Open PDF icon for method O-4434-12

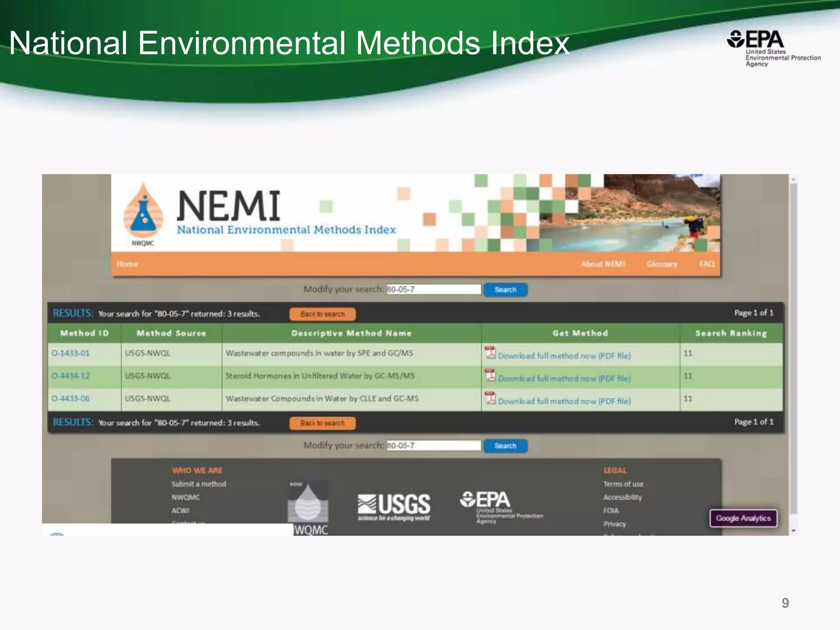pyautogui.click(x=490, y=375)
